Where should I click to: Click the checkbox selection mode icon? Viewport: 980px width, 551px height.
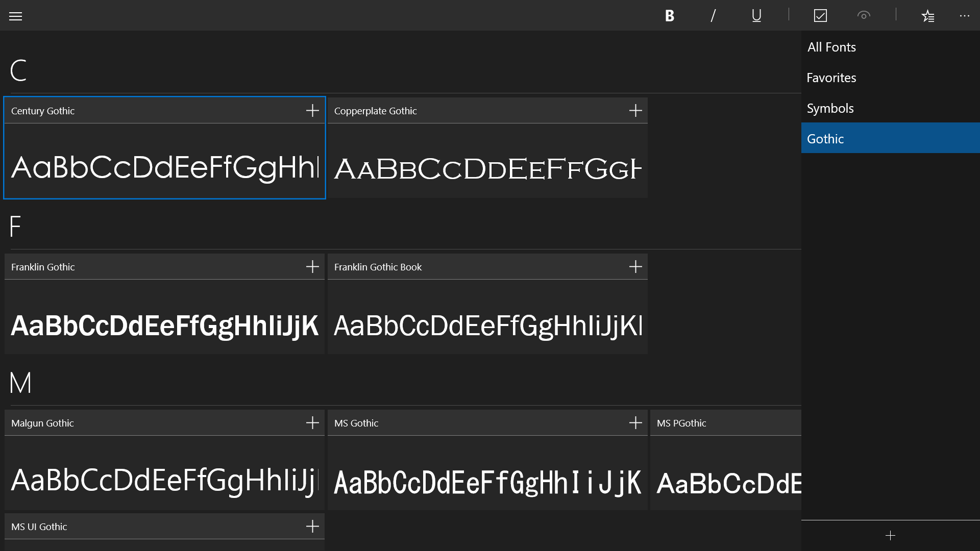820,16
